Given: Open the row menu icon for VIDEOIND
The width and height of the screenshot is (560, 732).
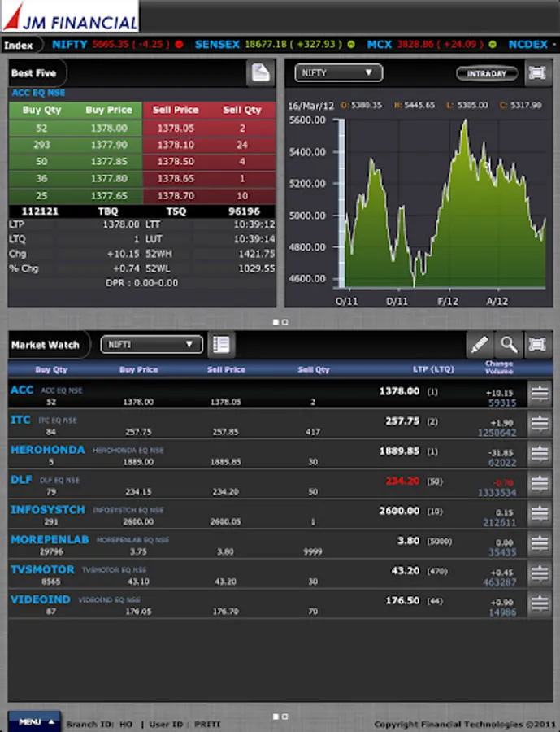Looking at the screenshot, I should point(540,603).
